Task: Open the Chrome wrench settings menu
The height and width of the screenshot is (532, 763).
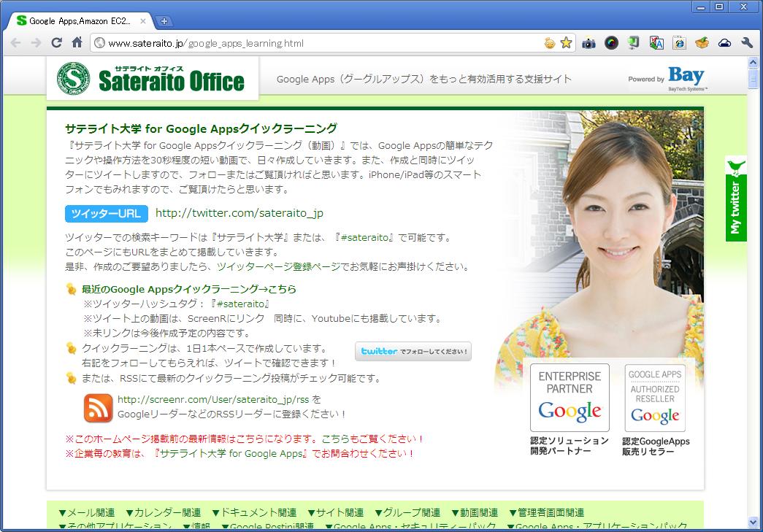Action: pyautogui.click(x=746, y=43)
